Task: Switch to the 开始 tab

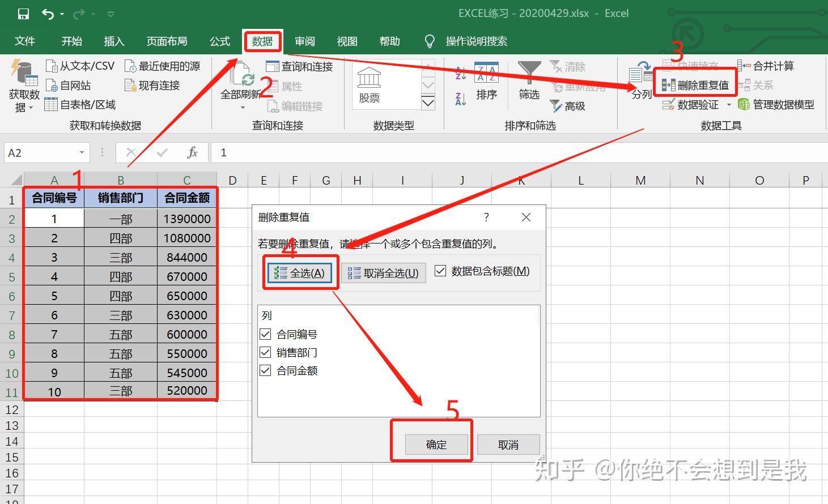Action: [72, 41]
